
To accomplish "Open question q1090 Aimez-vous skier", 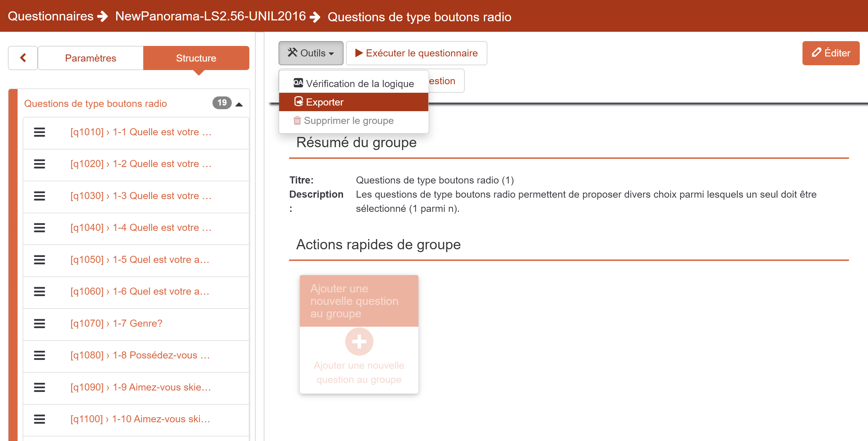I will [x=140, y=387].
